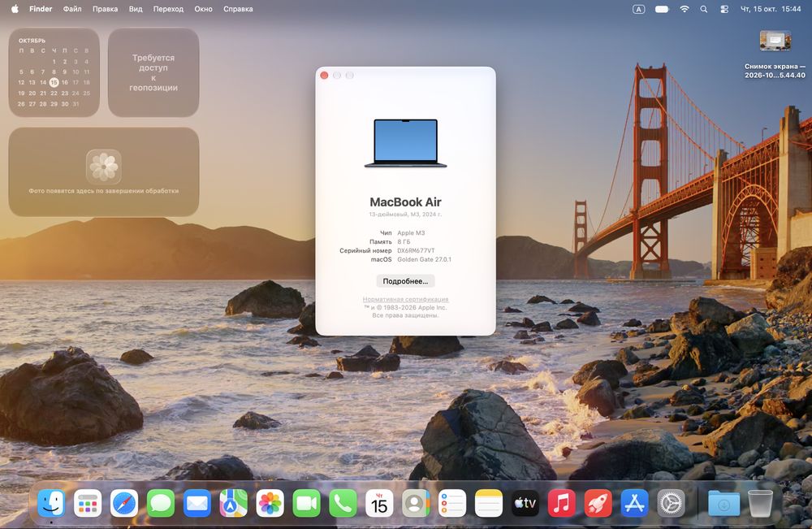Open the Правка menu
The width and height of the screenshot is (812, 529).
(x=105, y=9)
